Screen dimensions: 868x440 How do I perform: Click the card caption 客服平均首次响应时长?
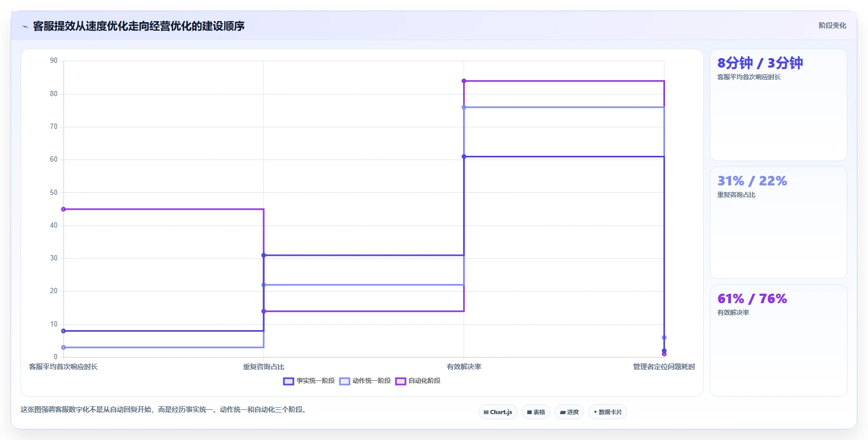749,77
